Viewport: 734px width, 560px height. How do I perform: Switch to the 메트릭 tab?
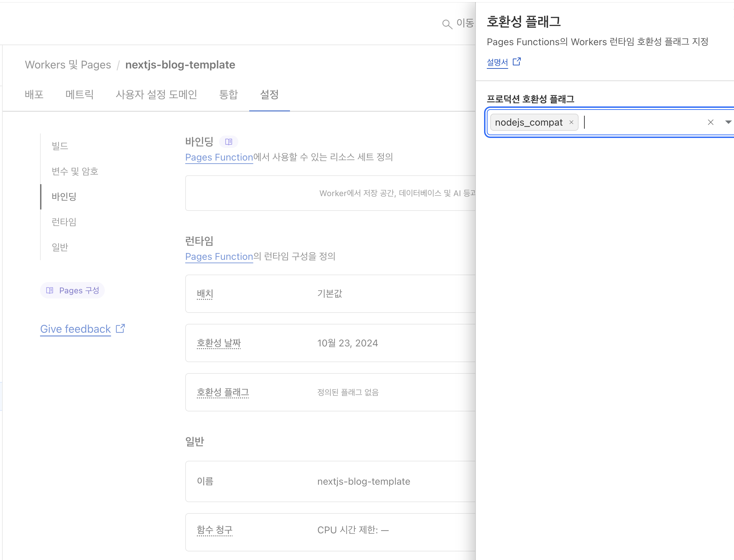coord(79,94)
